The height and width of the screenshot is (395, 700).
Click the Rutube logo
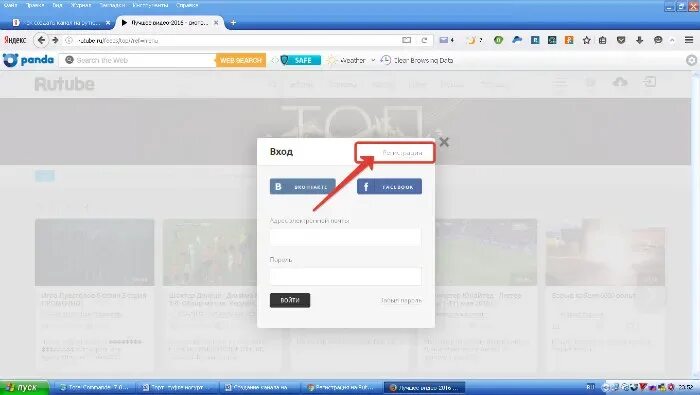(65, 84)
